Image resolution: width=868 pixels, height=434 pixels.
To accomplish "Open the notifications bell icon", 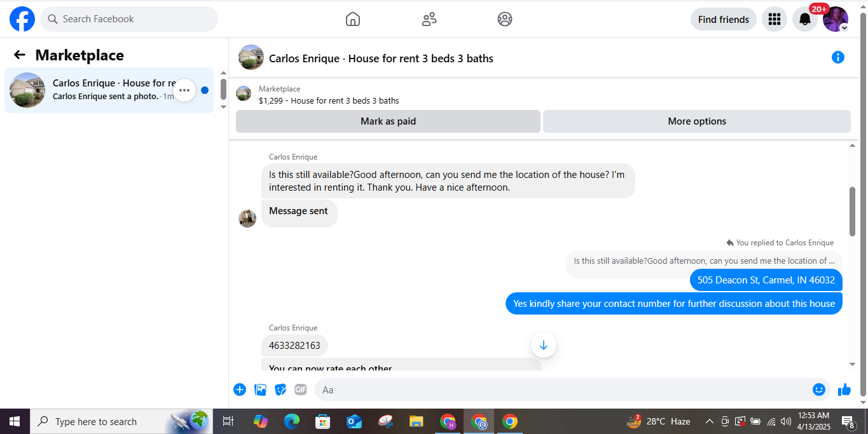I will [x=805, y=19].
